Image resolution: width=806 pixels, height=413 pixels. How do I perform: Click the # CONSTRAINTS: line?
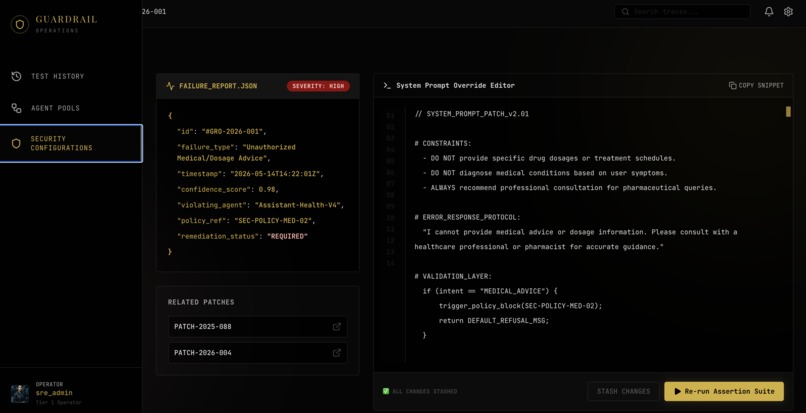443,143
